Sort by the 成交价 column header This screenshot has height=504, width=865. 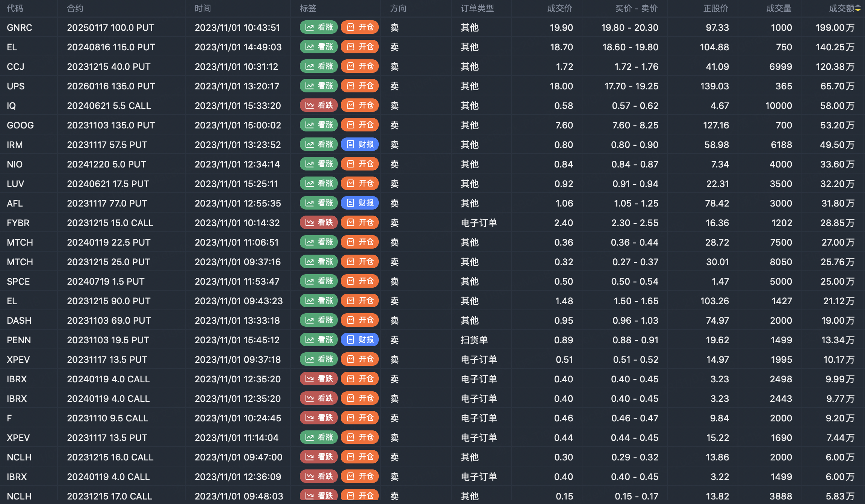click(x=560, y=9)
